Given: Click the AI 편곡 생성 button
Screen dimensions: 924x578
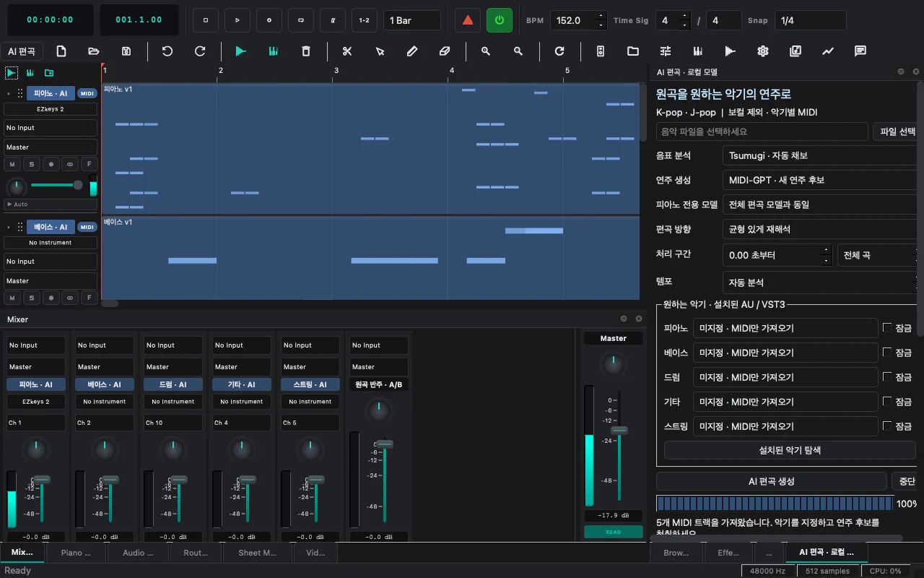Looking at the screenshot, I should click(x=772, y=481).
